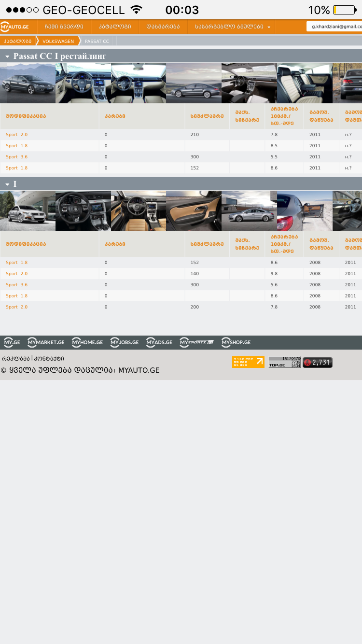
Task: Open the MYHOME.GE footer logo
Action: pyautogui.click(x=87, y=342)
